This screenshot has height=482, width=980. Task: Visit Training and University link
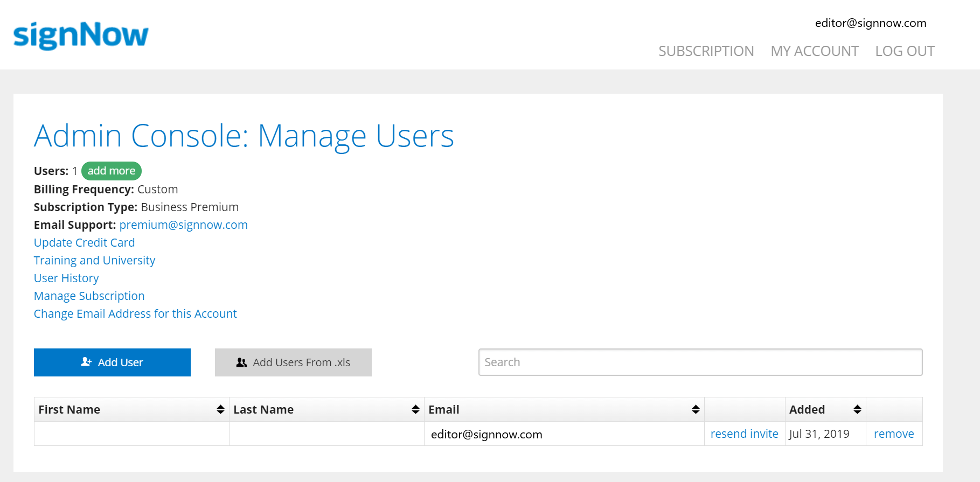(94, 261)
